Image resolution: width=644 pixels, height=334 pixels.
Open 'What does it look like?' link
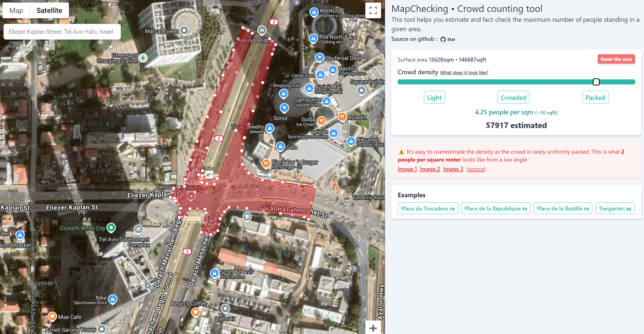[464, 73]
